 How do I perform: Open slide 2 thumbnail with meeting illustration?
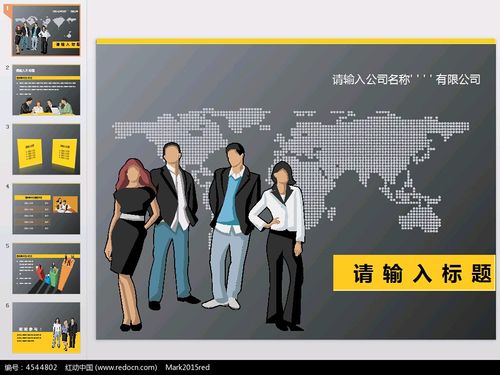click(46, 90)
